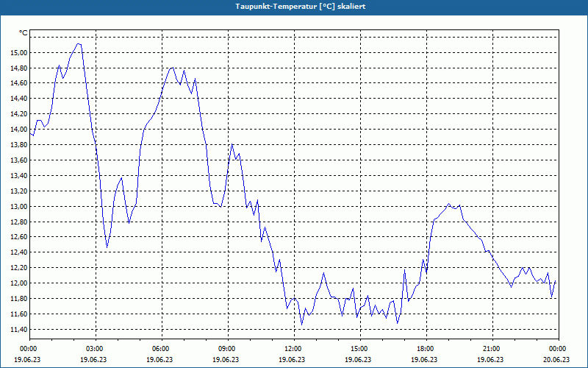The height and width of the screenshot is (368, 588).
Task: Click the '11,80' y-axis value
Action: pos(19,298)
